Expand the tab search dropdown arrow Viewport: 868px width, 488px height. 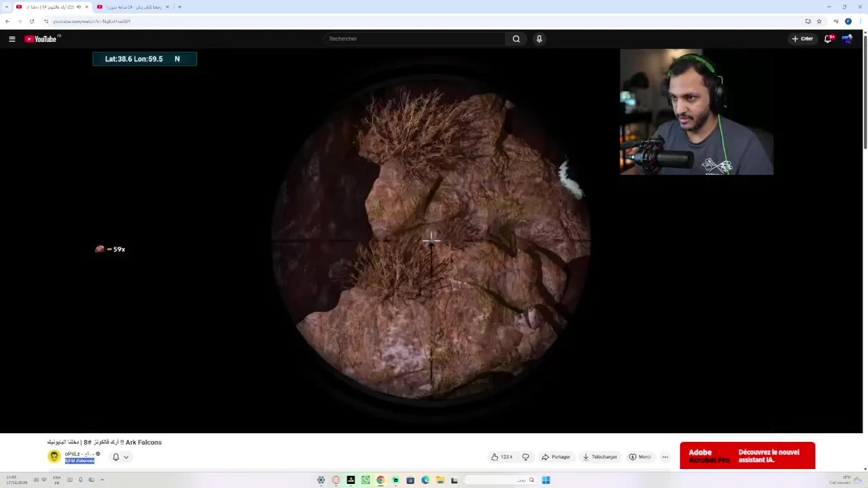[x=7, y=7]
